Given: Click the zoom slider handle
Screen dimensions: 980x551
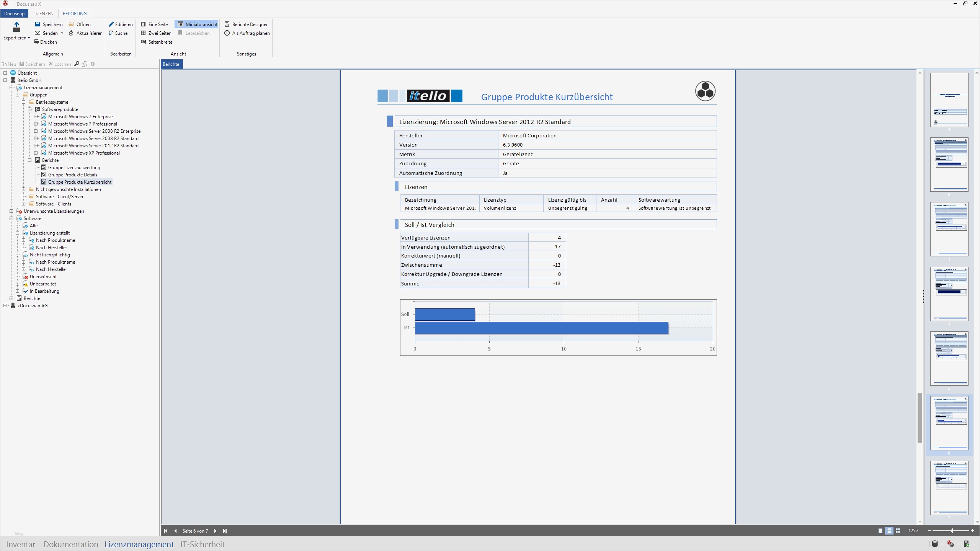Looking at the screenshot, I should click(952, 531).
